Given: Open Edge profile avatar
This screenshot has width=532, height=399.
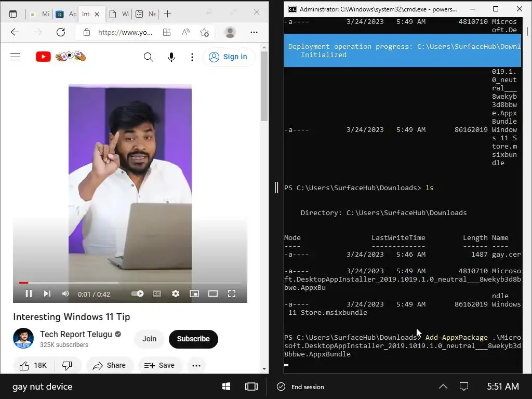Looking at the screenshot, I should click(x=230, y=32).
